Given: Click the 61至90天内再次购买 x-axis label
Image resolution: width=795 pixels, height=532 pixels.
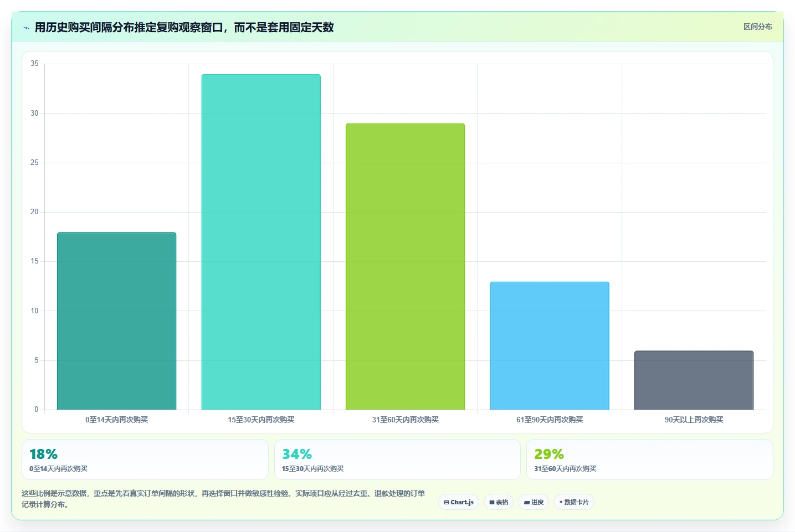Looking at the screenshot, I should point(550,420).
